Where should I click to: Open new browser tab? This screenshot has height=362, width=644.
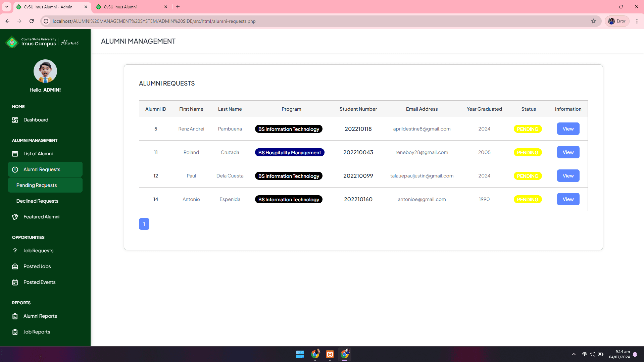point(178,7)
